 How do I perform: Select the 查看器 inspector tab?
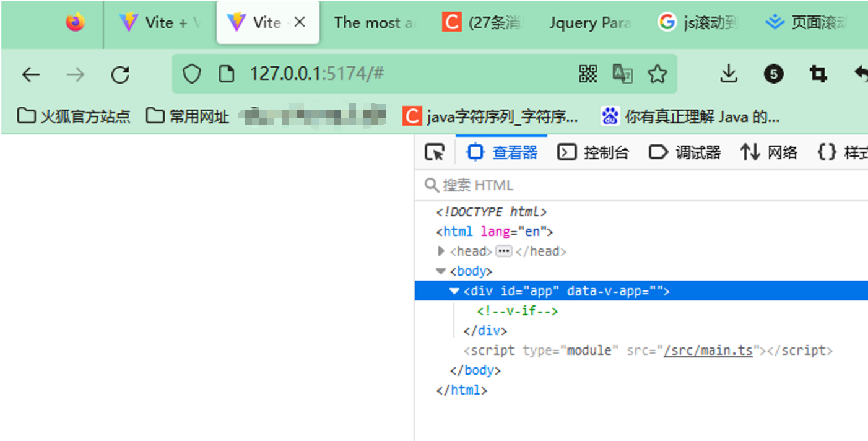[x=502, y=152]
